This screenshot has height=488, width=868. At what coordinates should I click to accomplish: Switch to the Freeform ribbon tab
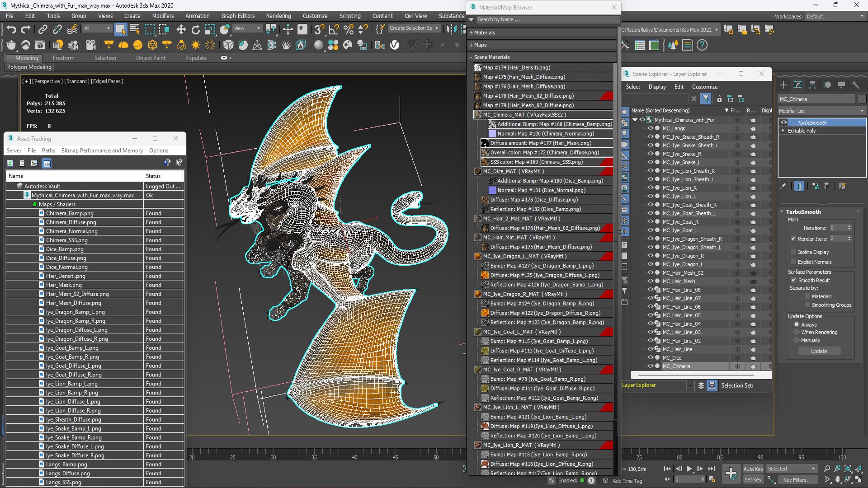[x=63, y=58]
